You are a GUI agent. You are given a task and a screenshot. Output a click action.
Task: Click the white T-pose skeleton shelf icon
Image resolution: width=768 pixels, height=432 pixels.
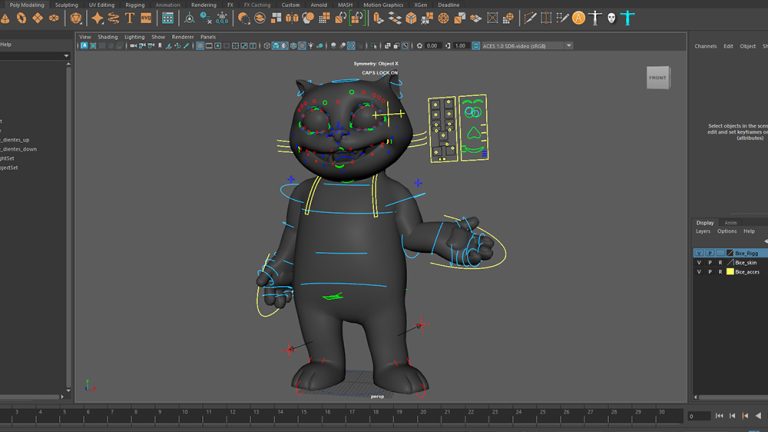(x=595, y=18)
